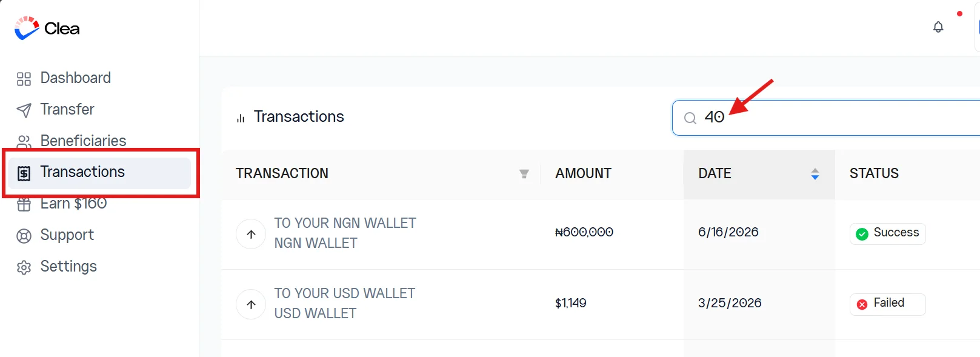
Task: Click the Success status badge
Action: point(887,233)
